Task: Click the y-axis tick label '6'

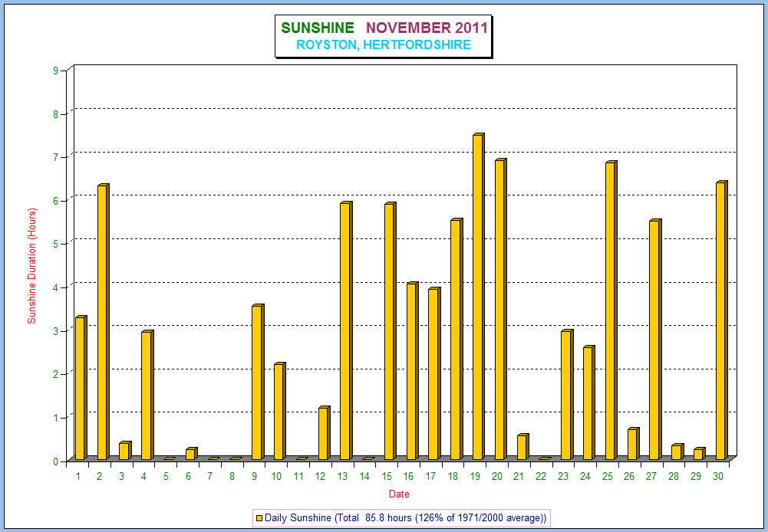Action: coord(55,201)
